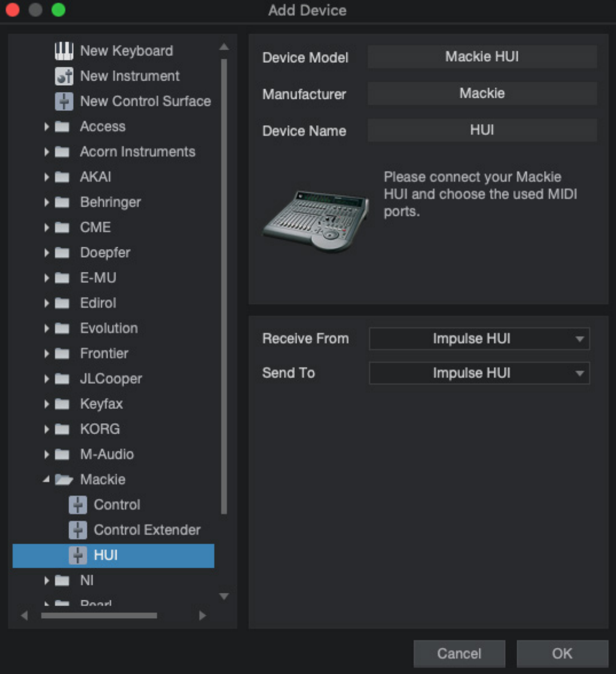Click the Control Extender fader icon
Screen dimensions: 616x674
point(78,530)
